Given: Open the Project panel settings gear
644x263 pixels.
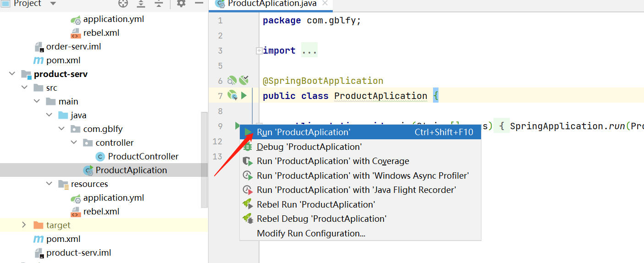Looking at the screenshot, I should [181, 3].
